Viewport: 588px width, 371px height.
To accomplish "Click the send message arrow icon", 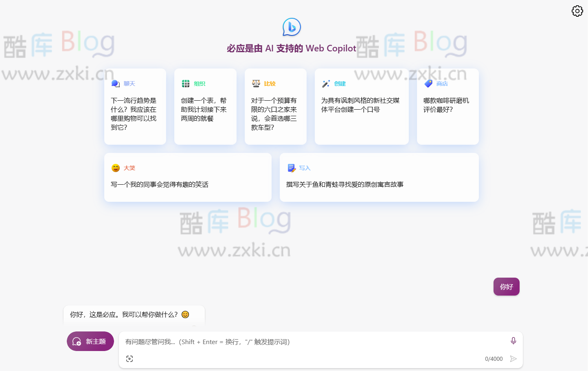I will pos(513,358).
